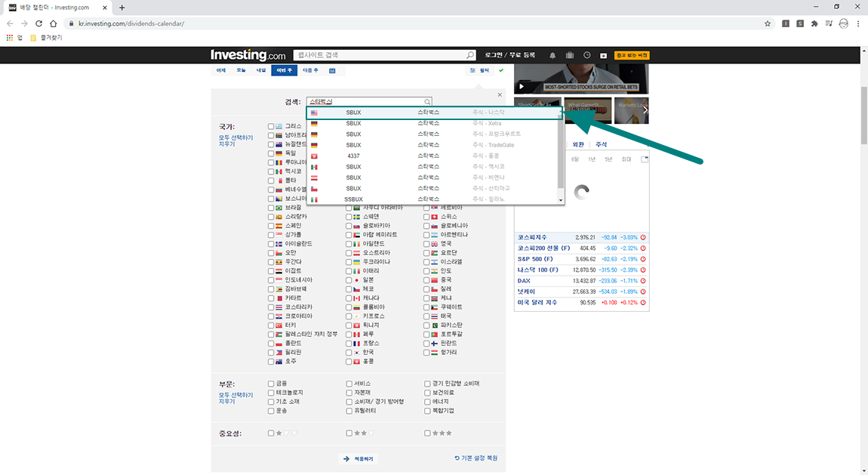
Task: Click the 필터 filter button
Action: tap(480, 70)
